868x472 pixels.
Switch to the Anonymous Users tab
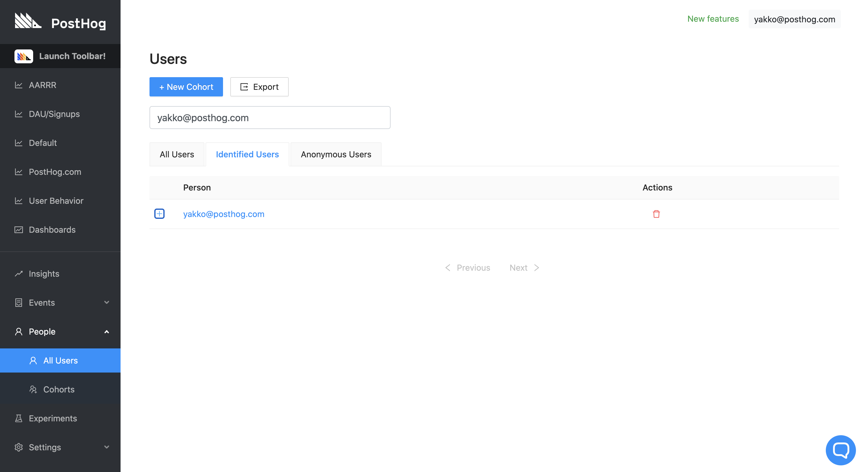[x=336, y=154]
